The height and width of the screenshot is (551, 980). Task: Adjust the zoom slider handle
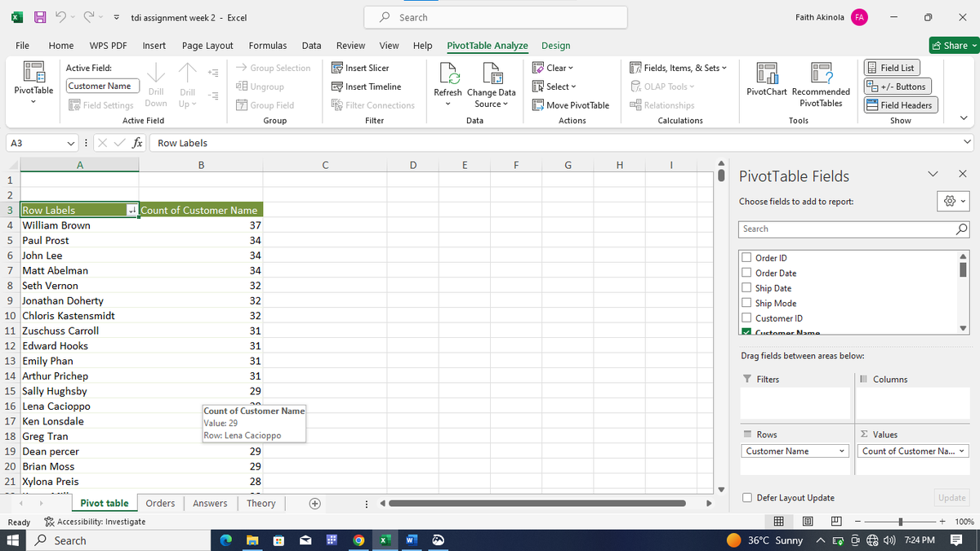902,522
